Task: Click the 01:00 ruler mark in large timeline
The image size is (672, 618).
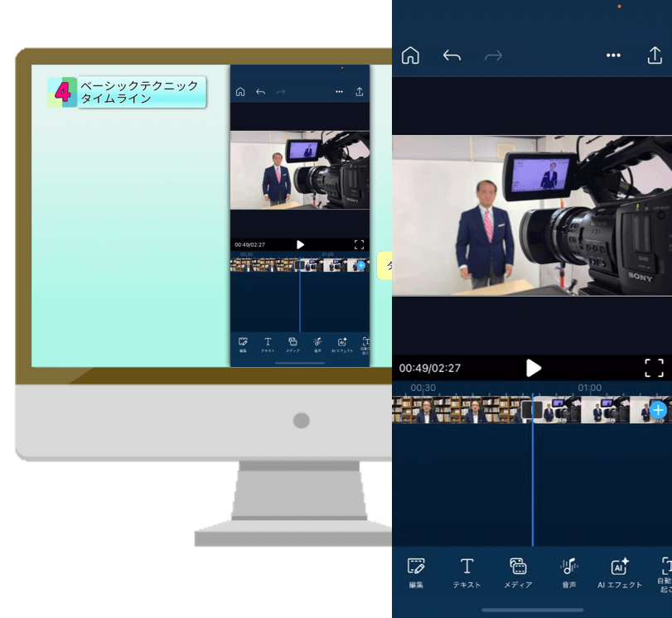Action: (589, 388)
